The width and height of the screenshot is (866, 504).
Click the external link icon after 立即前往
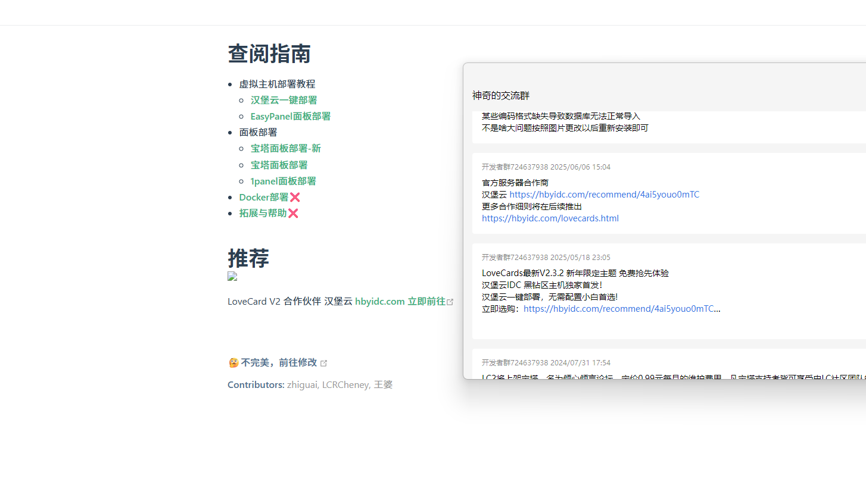[x=450, y=302]
